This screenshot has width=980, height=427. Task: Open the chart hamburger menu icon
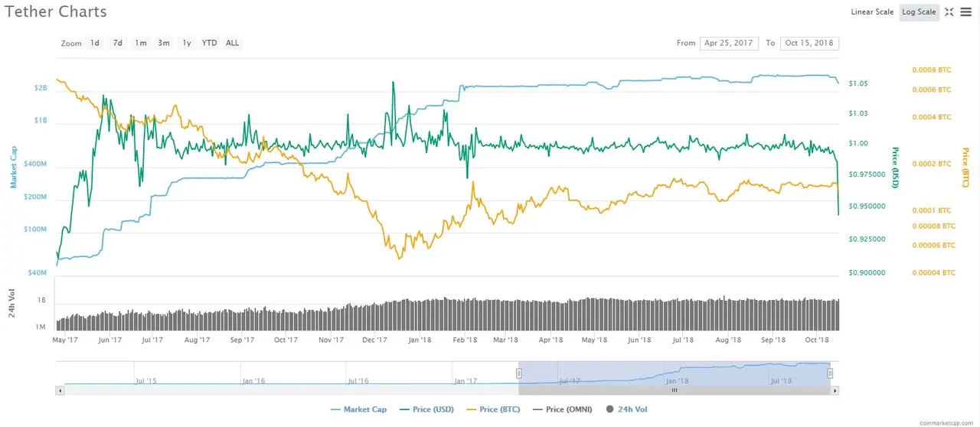[966, 11]
